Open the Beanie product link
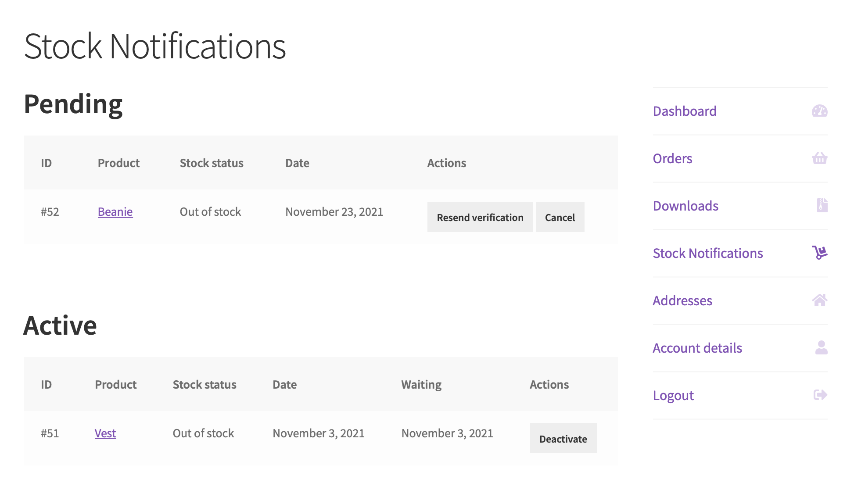The height and width of the screenshot is (504, 854). [x=115, y=212]
